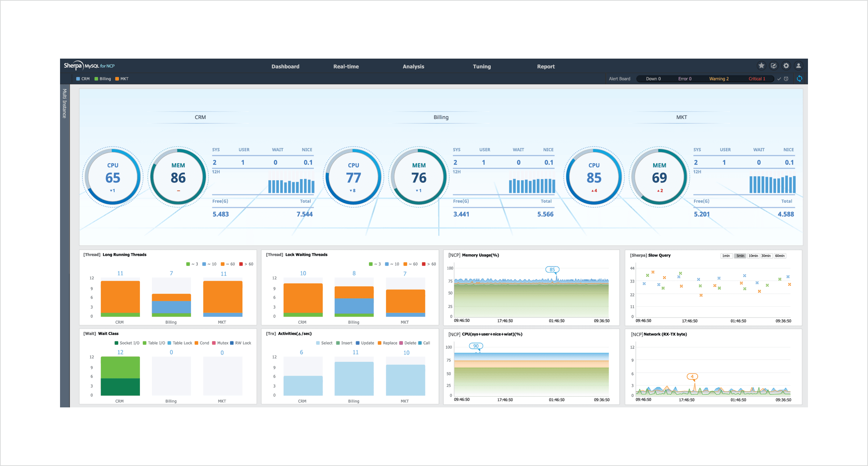Open the Tuning menu
The image size is (868, 466).
[482, 67]
